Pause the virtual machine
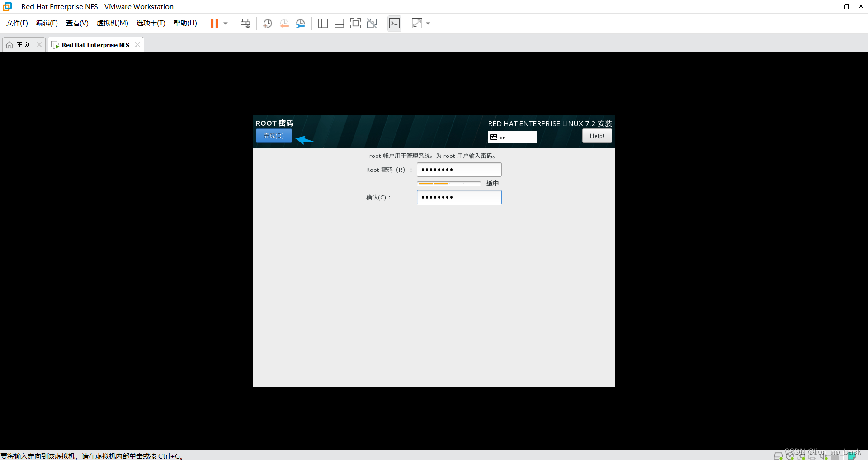Image resolution: width=868 pixels, height=460 pixels. tap(214, 24)
